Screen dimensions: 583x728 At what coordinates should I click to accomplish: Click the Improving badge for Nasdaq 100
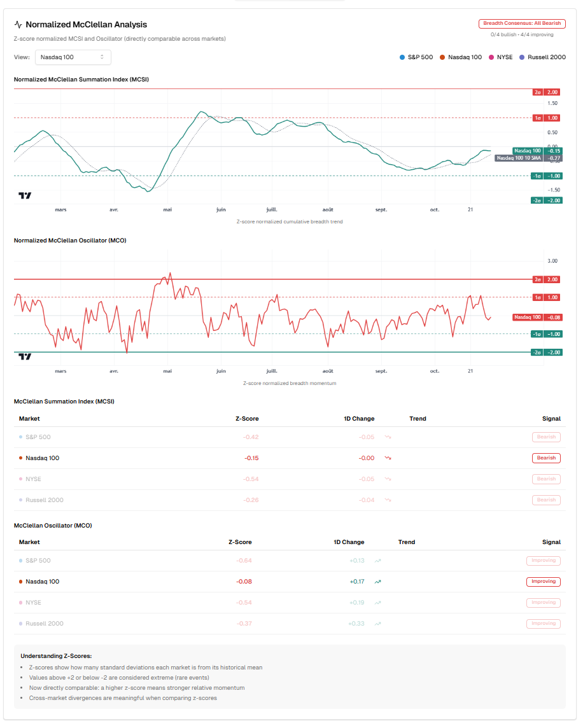(544, 582)
